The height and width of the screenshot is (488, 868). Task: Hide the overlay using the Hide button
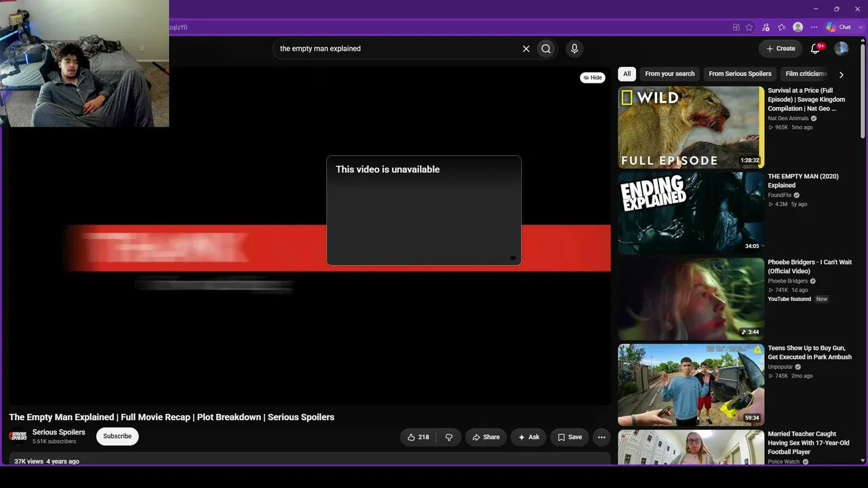pyautogui.click(x=593, y=78)
